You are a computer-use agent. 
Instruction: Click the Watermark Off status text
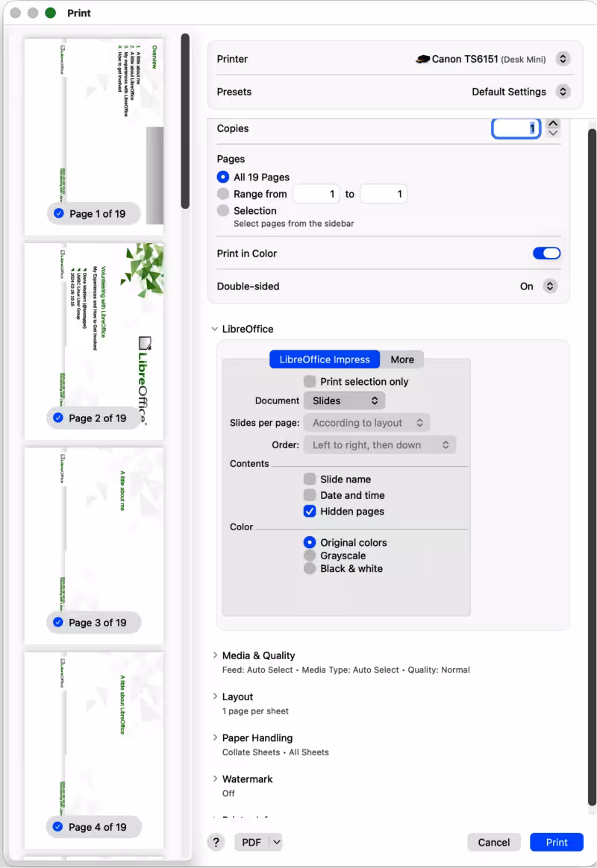pyautogui.click(x=228, y=793)
